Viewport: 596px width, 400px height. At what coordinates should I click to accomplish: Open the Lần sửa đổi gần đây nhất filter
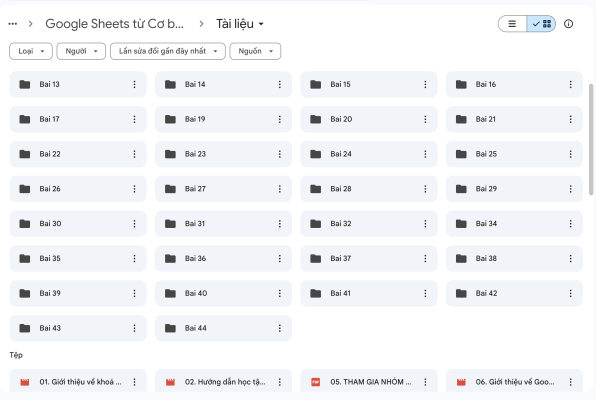[x=168, y=51]
